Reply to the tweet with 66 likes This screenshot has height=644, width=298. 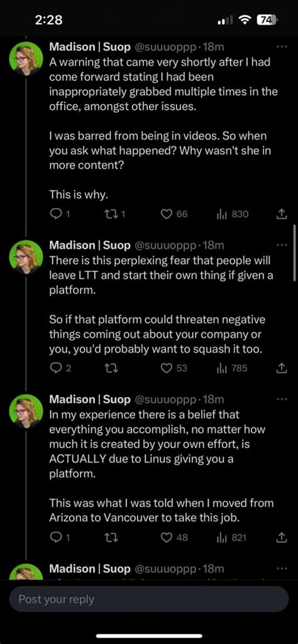click(x=55, y=213)
